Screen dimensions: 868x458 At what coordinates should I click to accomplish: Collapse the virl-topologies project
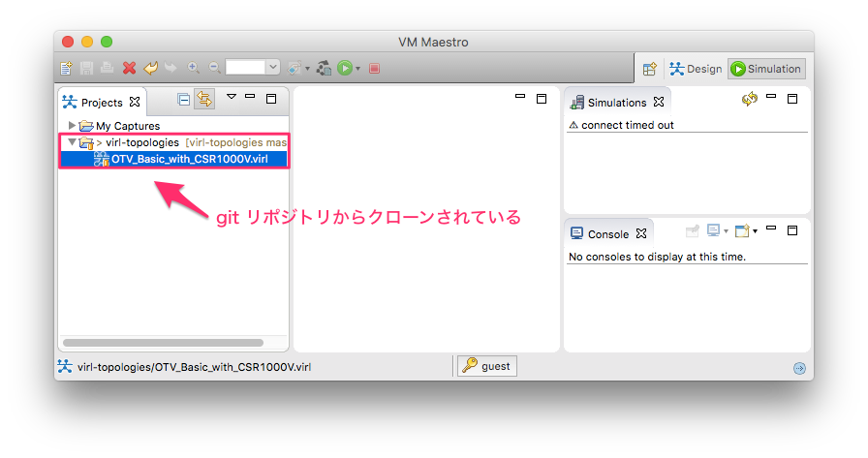(72, 142)
